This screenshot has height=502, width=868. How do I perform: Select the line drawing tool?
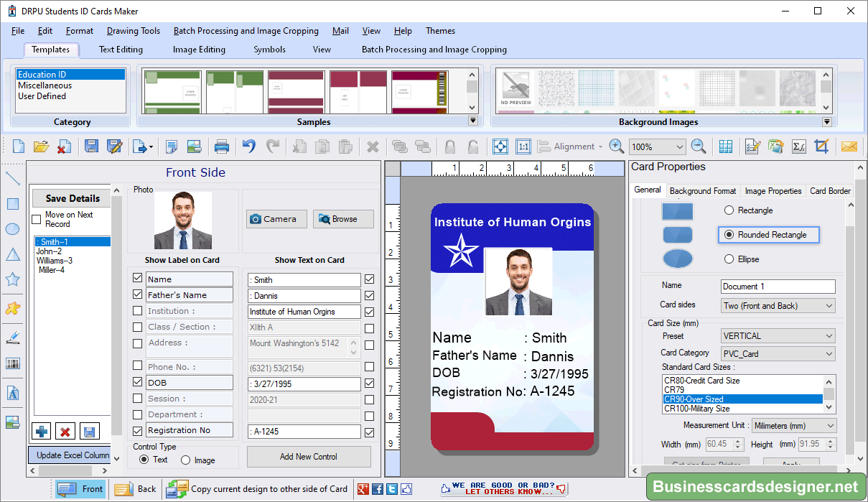pos(12,178)
